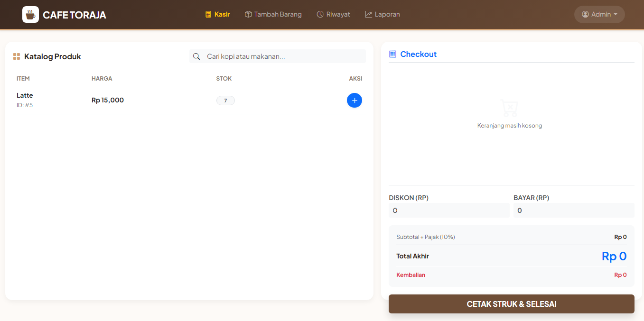Click the Laporan chart icon
This screenshot has width=644, height=321.
[x=369, y=15]
